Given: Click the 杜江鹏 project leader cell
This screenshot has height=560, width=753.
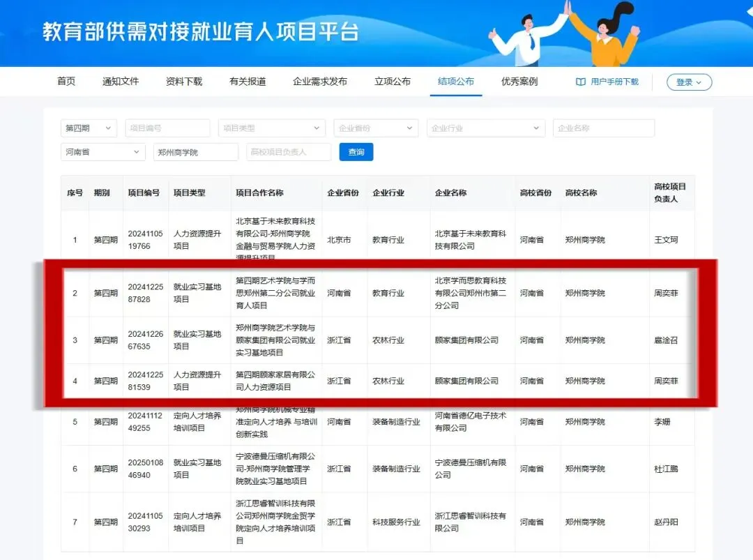Looking at the screenshot, I should click(666, 469).
